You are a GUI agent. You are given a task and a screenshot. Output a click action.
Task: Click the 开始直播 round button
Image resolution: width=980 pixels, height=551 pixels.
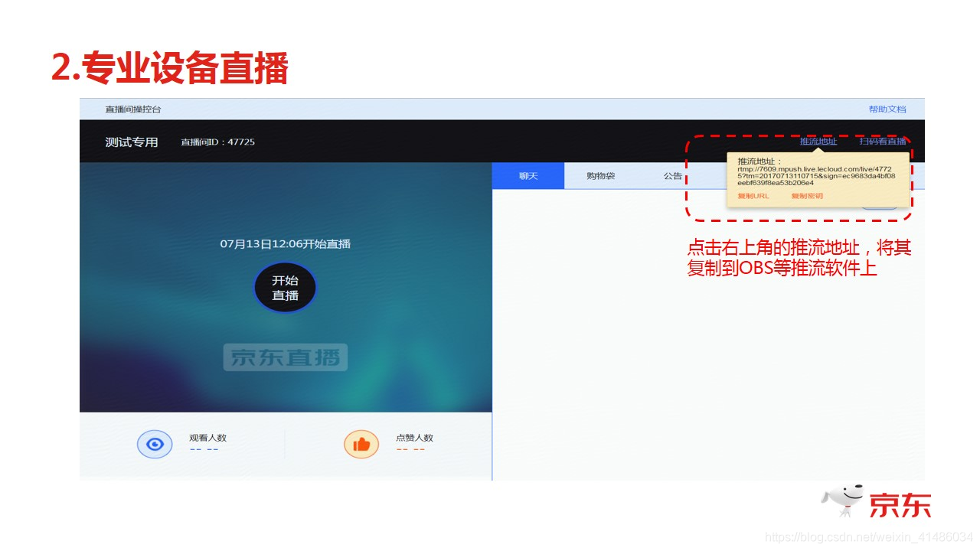285,288
